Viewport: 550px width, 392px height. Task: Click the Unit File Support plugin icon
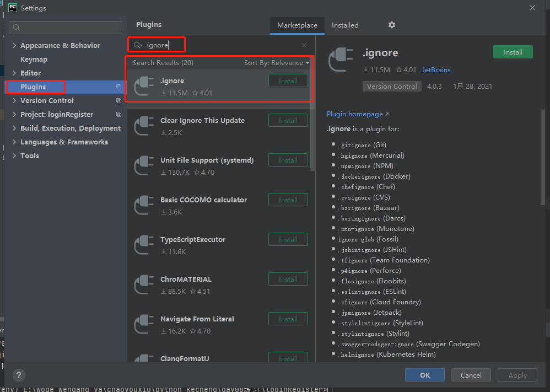[x=144, y=165]
